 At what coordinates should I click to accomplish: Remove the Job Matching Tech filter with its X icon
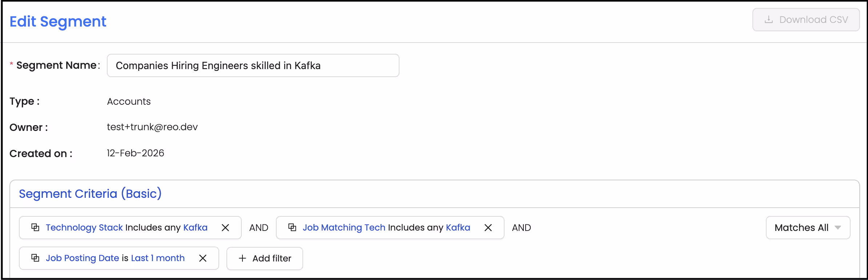point(488,227)
